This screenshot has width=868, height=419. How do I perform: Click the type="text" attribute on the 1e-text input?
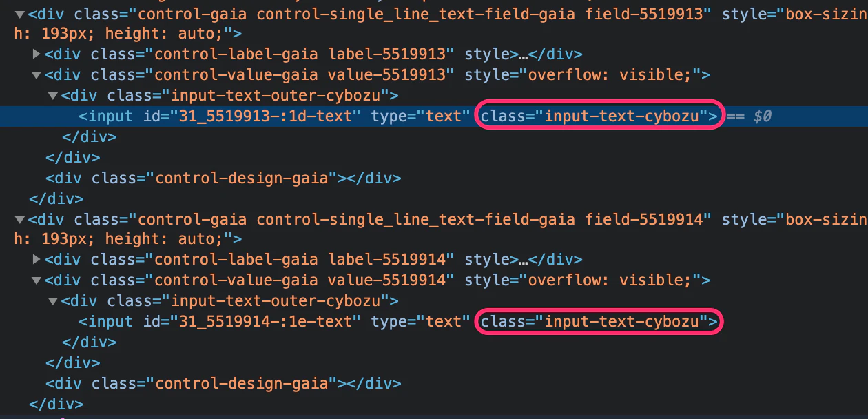[416, 321]
